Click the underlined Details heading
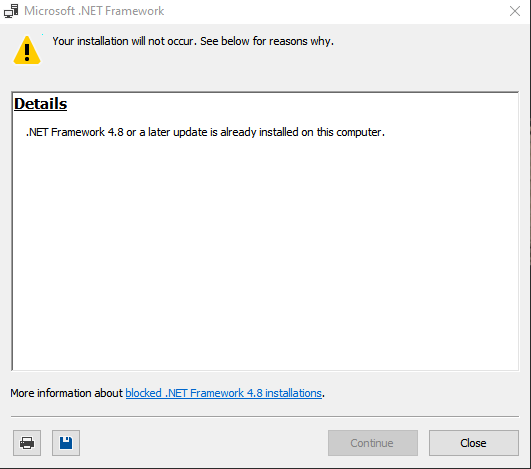The height and width of the screenshot is (469, 531). coord(41,104)
